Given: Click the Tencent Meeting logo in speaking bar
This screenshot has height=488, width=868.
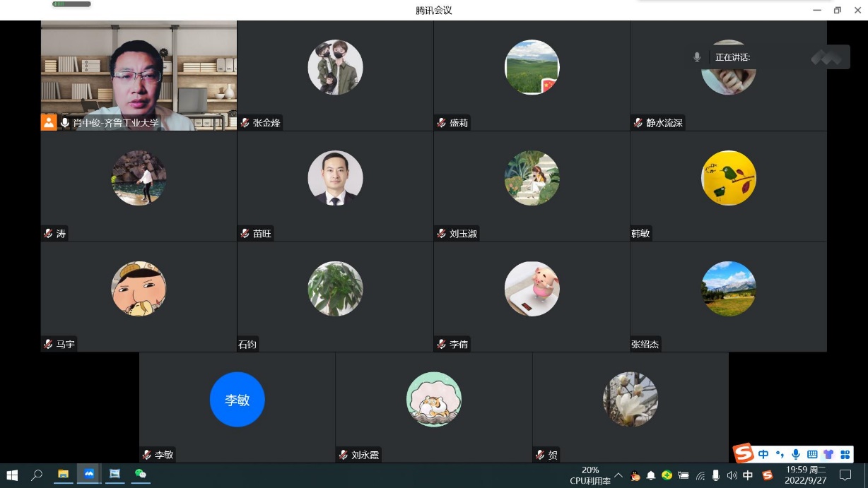Looking at the screenshot, I should tap(826, 57).
